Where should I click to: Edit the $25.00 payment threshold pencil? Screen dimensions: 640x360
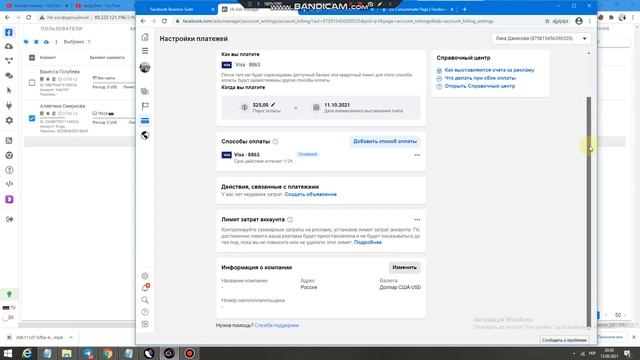[273, 105]
